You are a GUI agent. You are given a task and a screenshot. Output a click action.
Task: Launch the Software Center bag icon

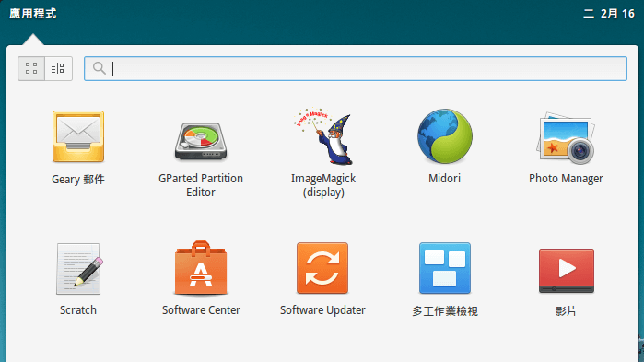(x=201, y=268)
